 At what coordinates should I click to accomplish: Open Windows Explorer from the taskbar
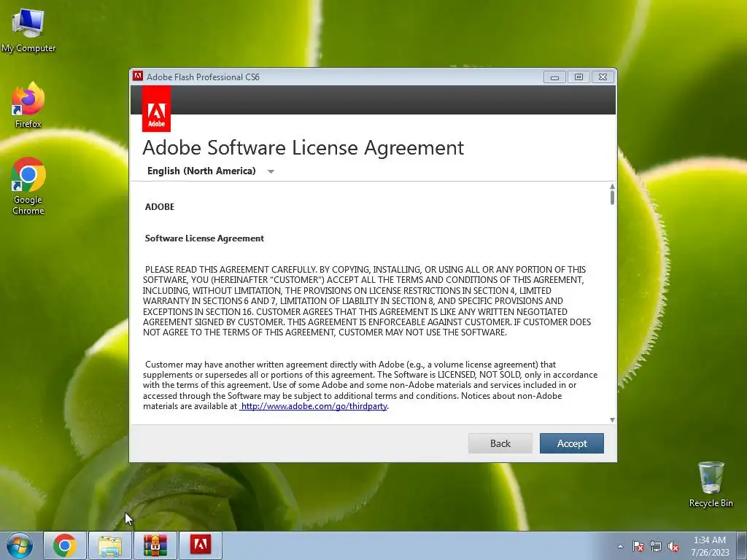tap(110, 545)
